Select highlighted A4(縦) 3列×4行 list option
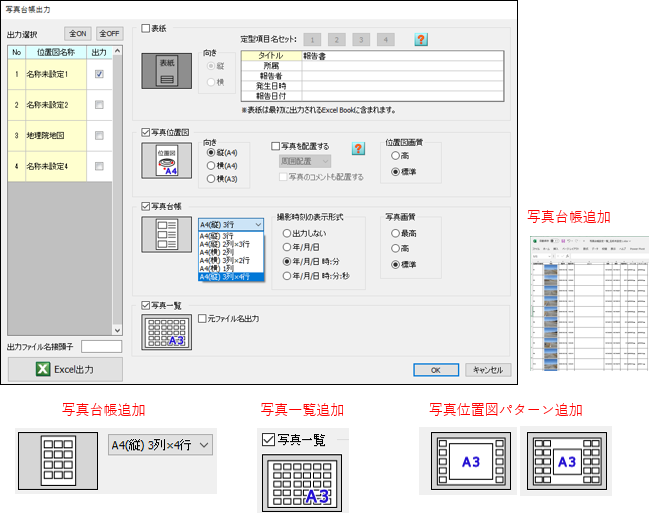Viewport: 650px width, 513px height. pos(231,277)
